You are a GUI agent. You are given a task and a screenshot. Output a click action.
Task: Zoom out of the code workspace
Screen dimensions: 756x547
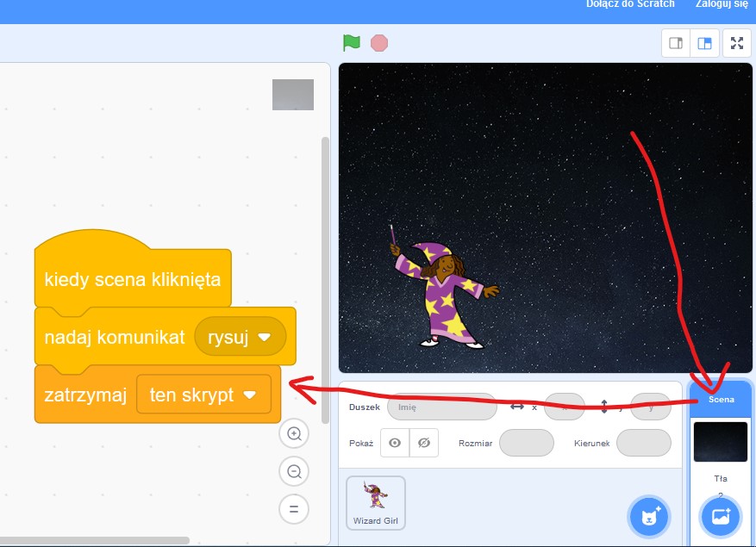(x=294, y=471)
